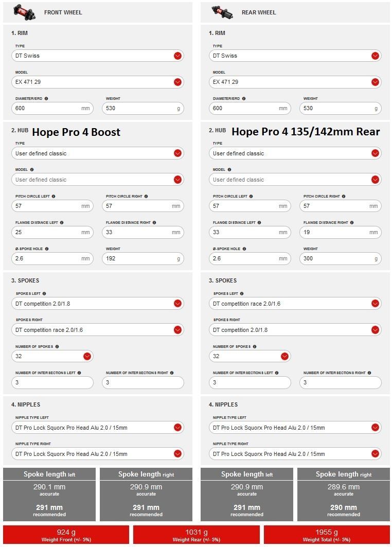Image resolution: width=392 pixels, height=547 pixels.
Task: Click info icon beside front Diameter/ERD
Action: click(x=46, y=98)
